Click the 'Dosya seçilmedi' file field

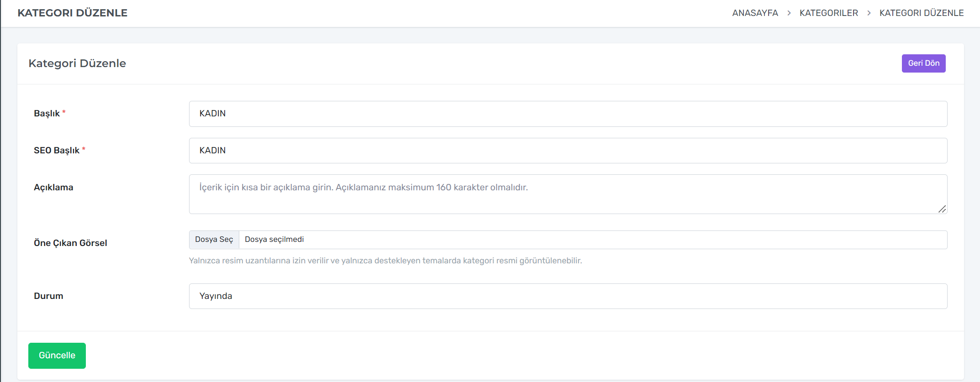click(592, 240)
